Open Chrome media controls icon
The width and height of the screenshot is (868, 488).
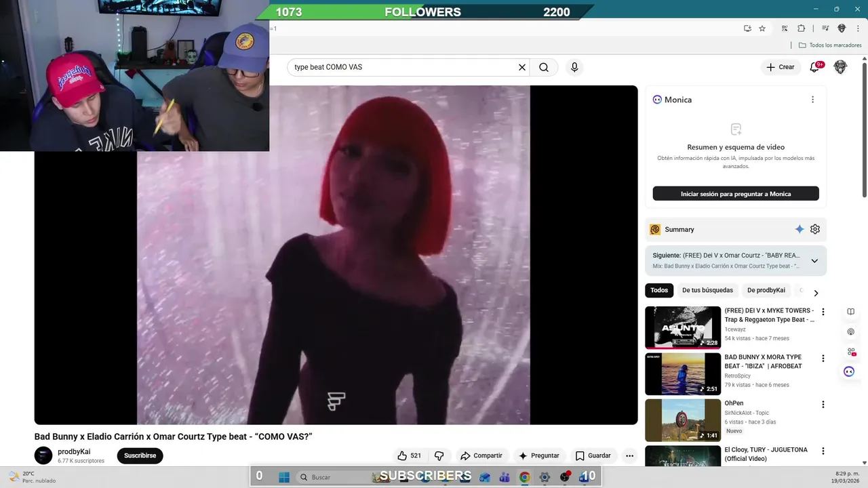coord(825,28)
